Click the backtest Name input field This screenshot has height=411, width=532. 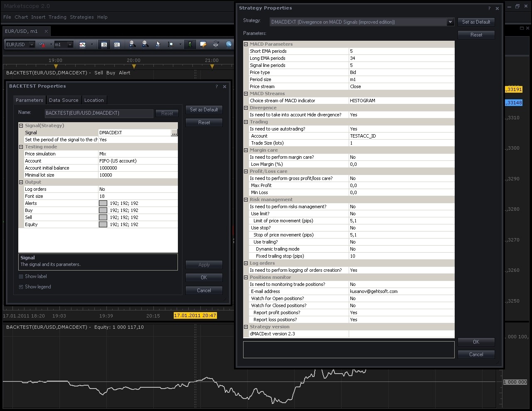tap(99, 113)
